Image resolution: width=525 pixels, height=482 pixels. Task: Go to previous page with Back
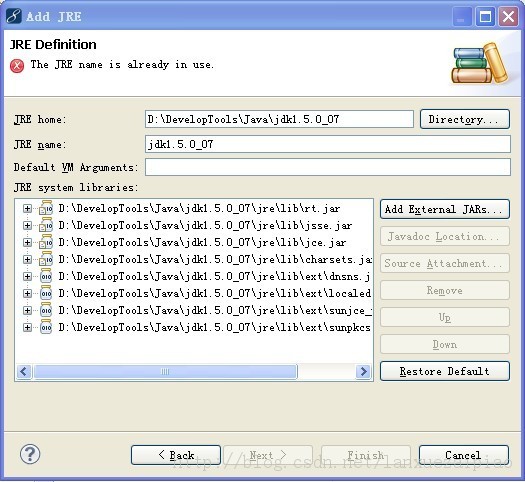176,455
